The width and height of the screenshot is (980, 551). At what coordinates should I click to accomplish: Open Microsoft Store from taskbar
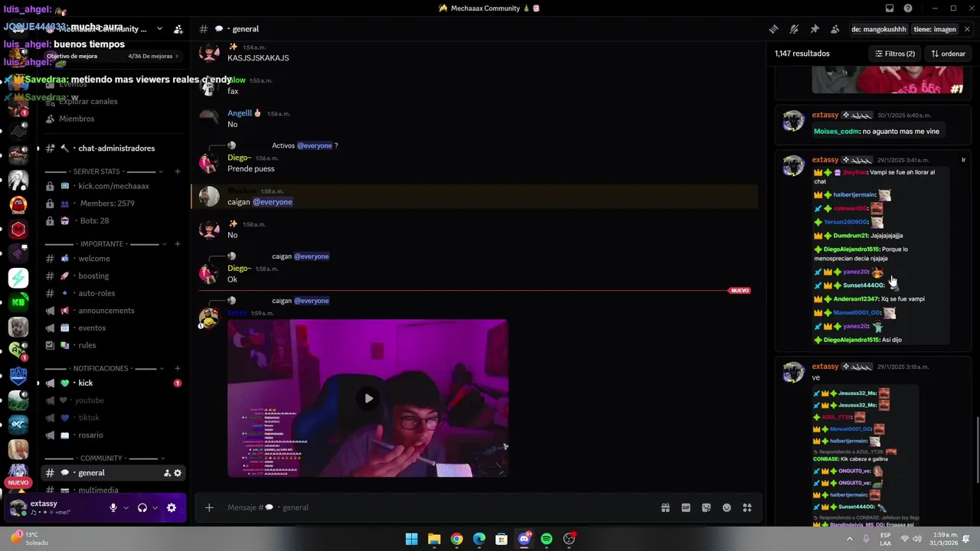pos(501,539)
